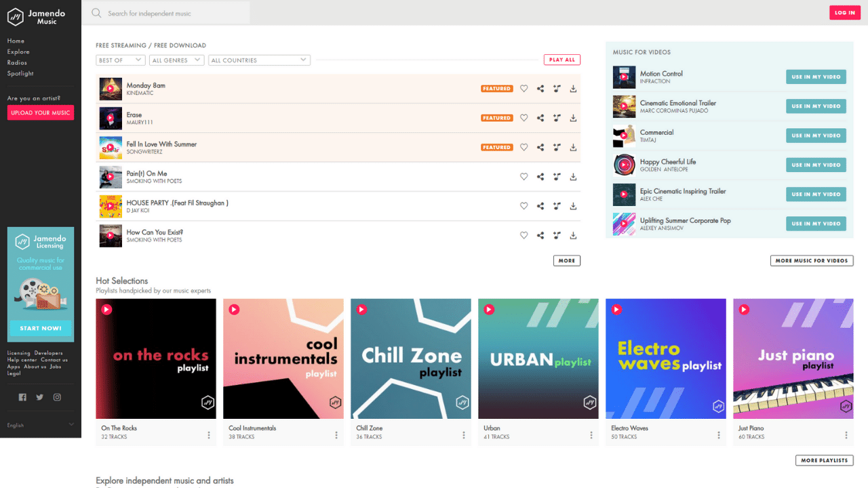Download Fell In Love With Summer
The width and height of the screenshot is (868, 488).
coord(573,147)
